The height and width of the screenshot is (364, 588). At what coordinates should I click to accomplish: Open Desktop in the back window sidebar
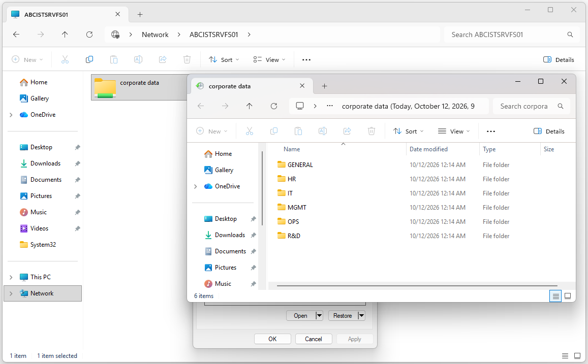(41, 147)
